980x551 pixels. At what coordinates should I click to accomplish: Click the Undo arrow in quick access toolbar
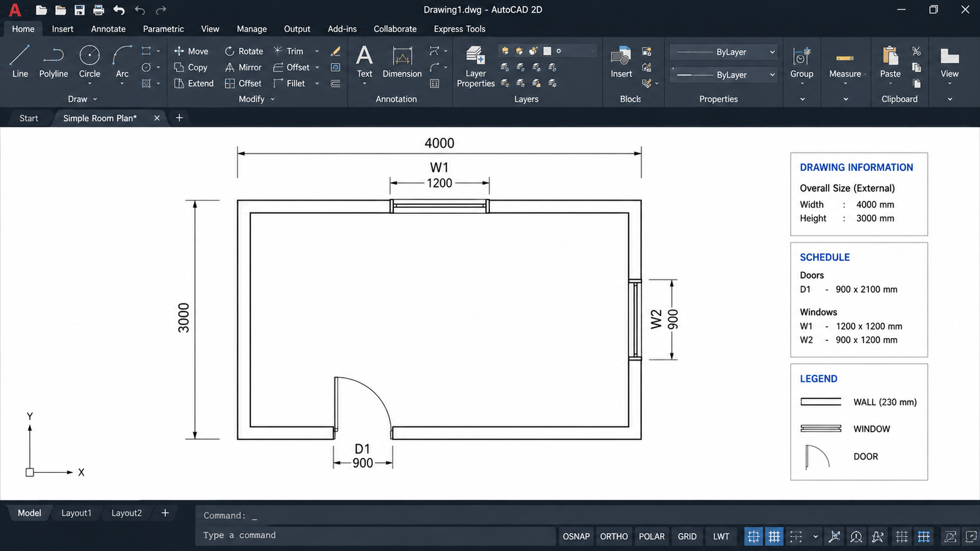coord(119,10)
